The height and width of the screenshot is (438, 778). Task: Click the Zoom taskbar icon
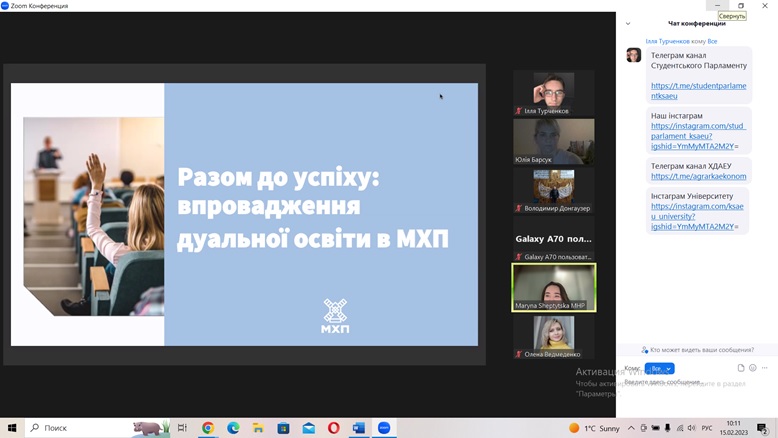pyautogui.click(x=384, y=428)
